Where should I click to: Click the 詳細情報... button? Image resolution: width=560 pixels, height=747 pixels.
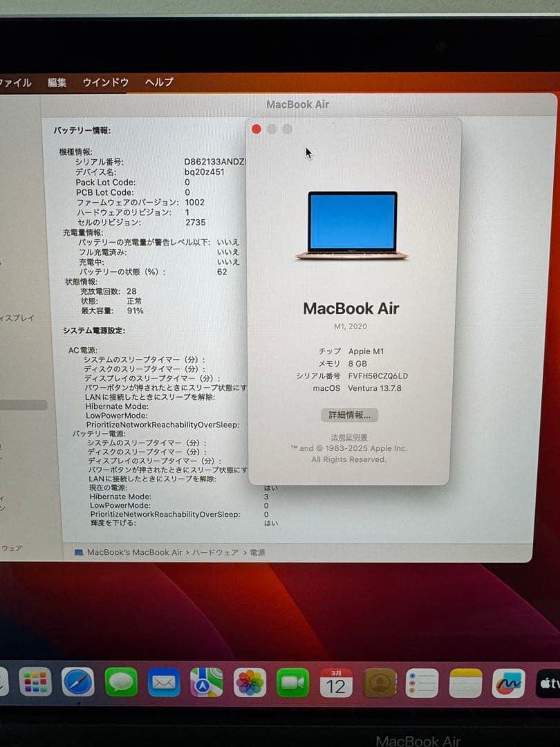click(349, 415)
